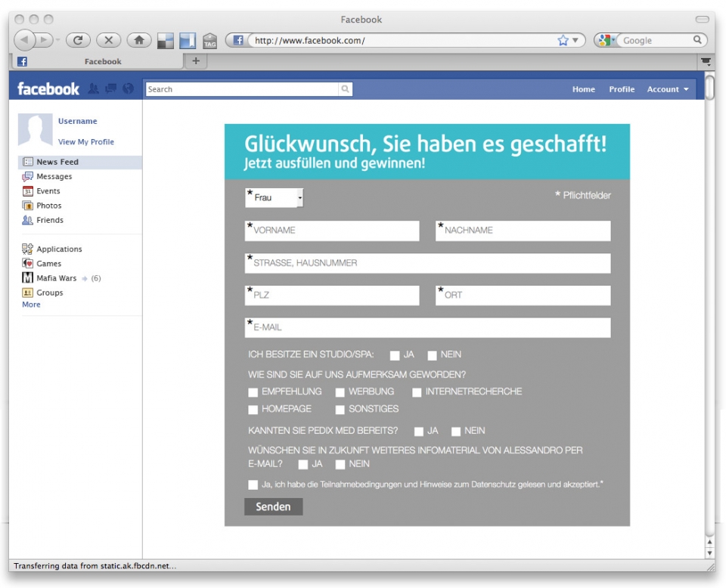Screen dimensions: 726x588
Task: Open Google search engine dropdown
Action: click(x=606, y=40)
